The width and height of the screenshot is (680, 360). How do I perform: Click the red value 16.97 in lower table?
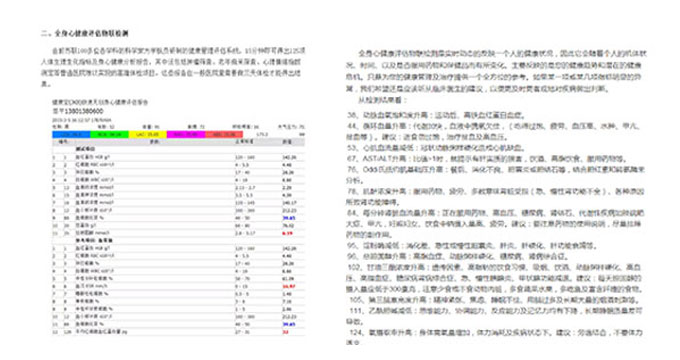click(x=288, y=286)
